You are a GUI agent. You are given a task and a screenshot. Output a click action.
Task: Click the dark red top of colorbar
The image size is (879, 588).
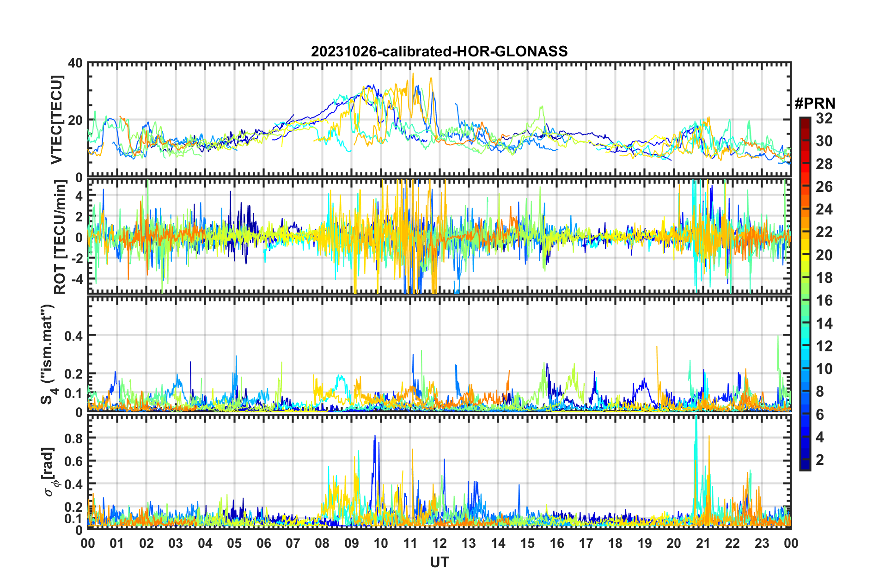[805, 120]
